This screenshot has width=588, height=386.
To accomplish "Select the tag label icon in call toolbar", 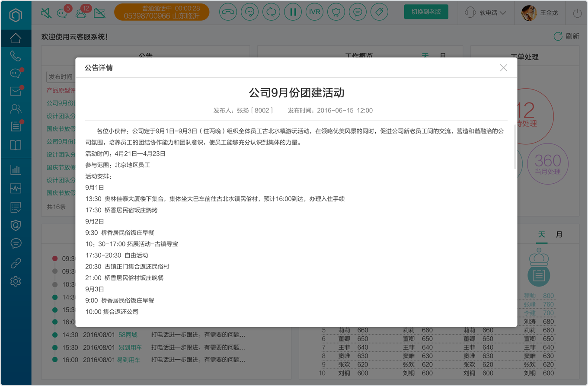I will pos(379,12).
